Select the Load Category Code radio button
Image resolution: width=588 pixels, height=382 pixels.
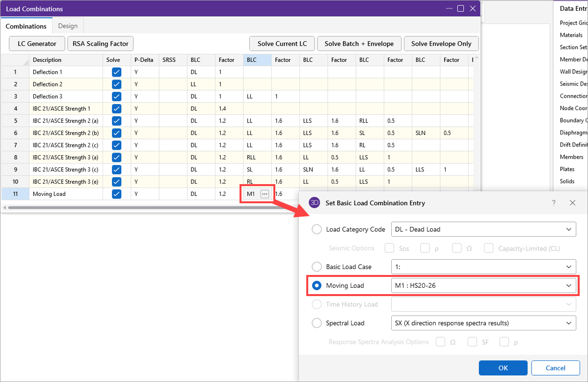(317, 229)
